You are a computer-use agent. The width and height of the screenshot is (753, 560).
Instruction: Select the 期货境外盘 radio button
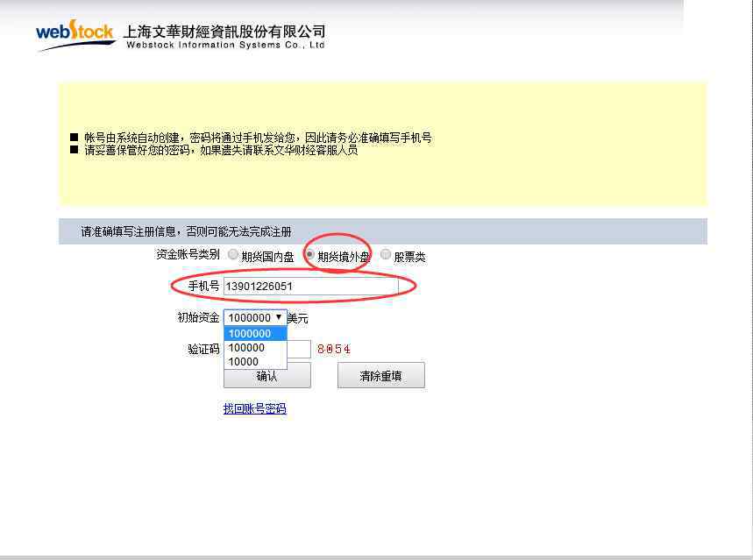[x=309, y=254]
